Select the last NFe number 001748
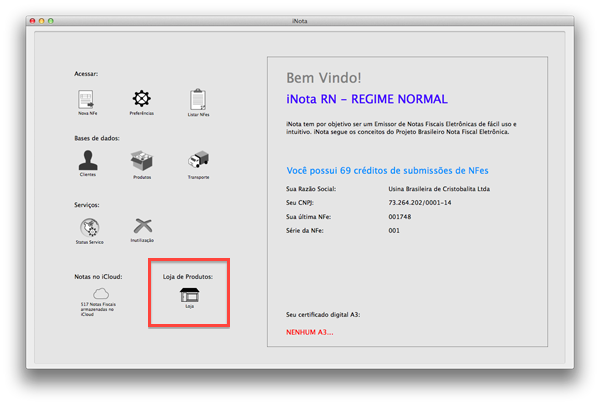Image resolution: width=600 pixels, height=405 pixels. pyautogui.click(x=399, y=217)
